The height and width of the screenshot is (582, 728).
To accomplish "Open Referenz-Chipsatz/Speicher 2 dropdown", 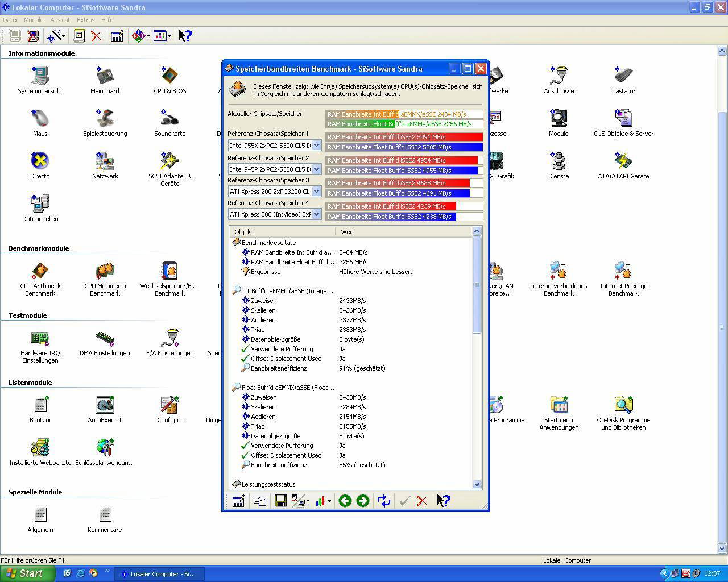I will (317, 169).
